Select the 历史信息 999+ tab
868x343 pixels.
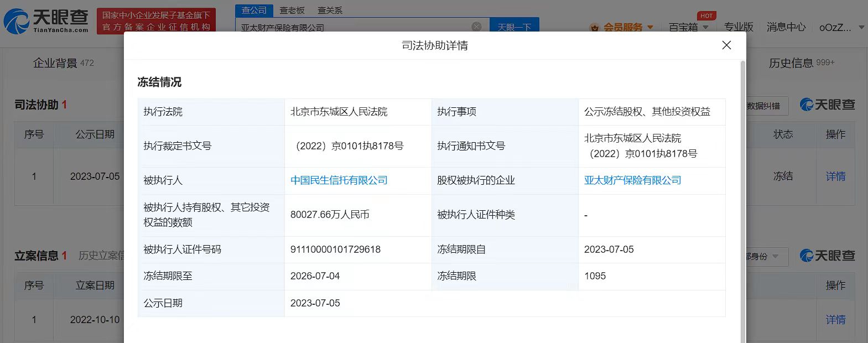801,63
